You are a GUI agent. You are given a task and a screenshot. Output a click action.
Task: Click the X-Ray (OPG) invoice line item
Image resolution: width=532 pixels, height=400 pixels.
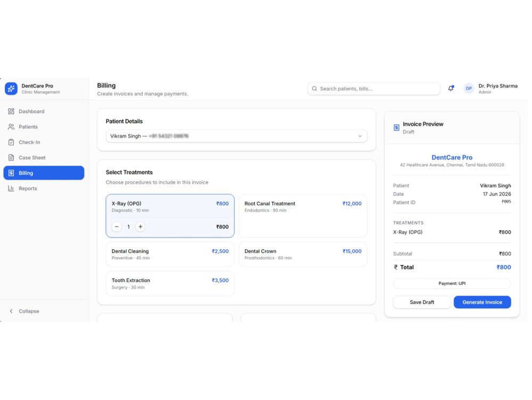coord(452,232)
